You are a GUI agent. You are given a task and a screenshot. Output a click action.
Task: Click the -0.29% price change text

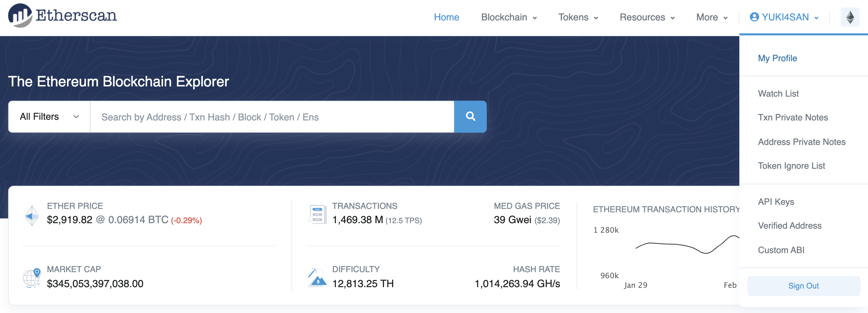point(187,220)
